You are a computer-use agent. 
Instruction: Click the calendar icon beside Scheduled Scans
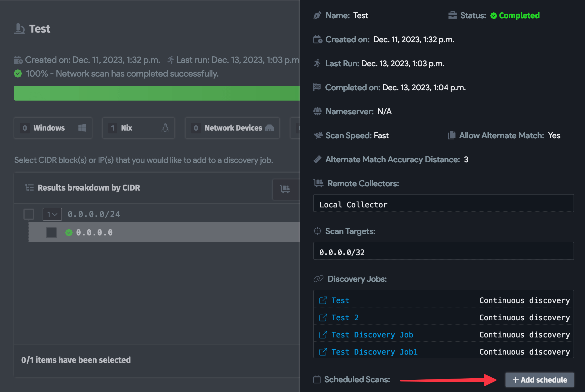[317, 379]
